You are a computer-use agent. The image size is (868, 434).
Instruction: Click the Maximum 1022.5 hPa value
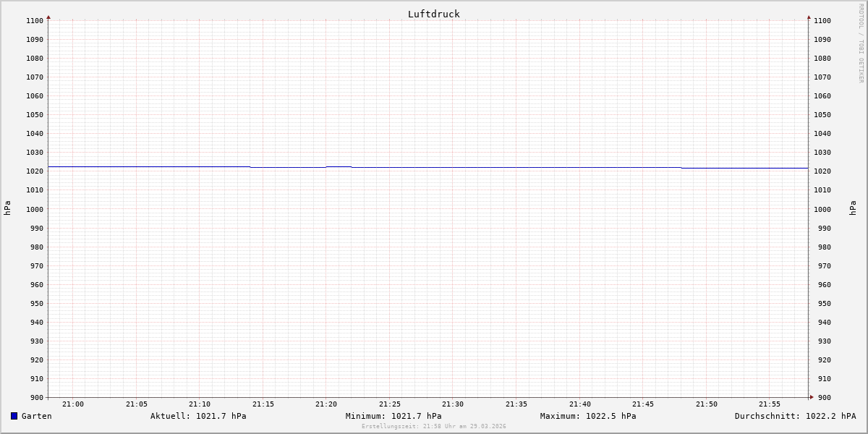coord(588,416)
